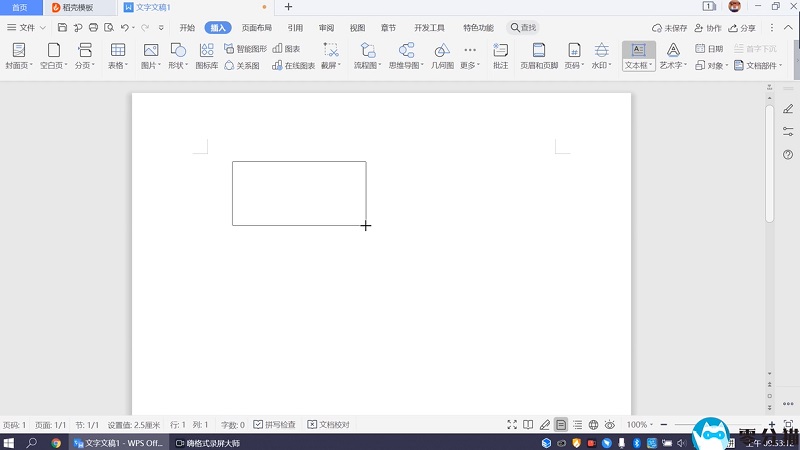Click the 图标库 icon library button
800x450 pixels.
[207, 50]
